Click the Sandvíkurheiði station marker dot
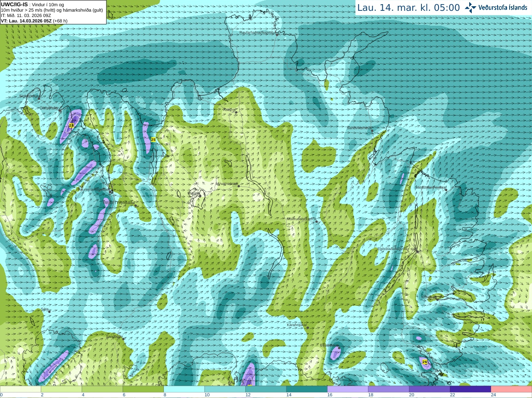 click(372, 131)
